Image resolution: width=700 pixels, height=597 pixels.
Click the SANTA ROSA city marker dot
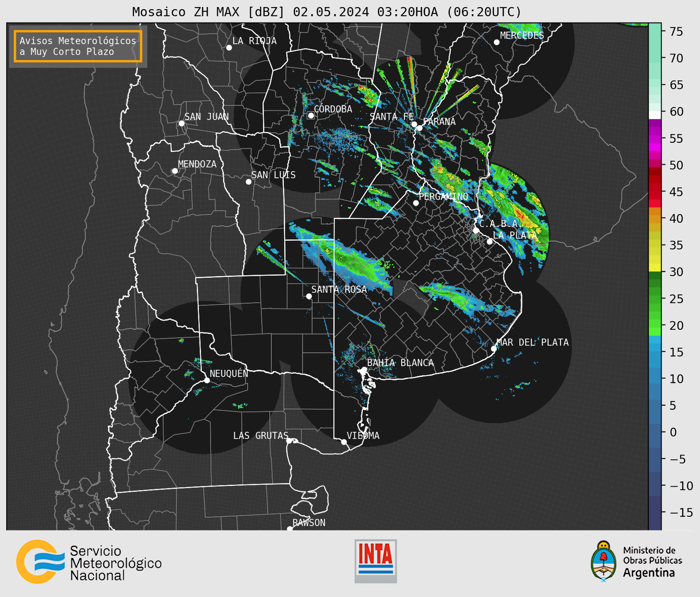[x=309, y=296]
